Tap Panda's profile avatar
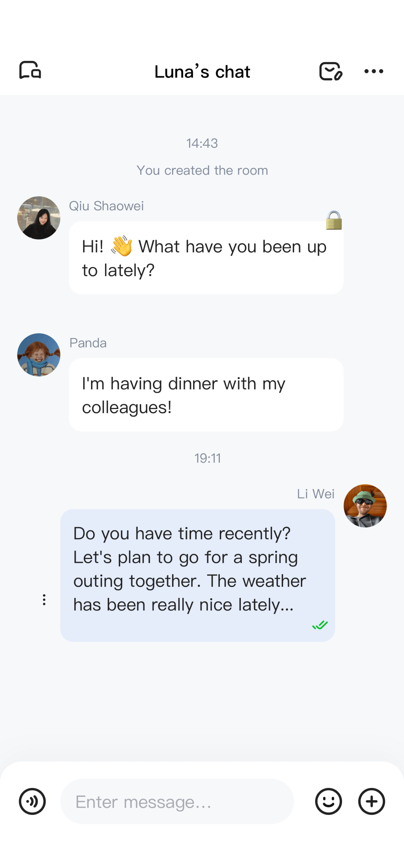Image resolution: width=404 pixels, height=868 pixels. point(39,355)
